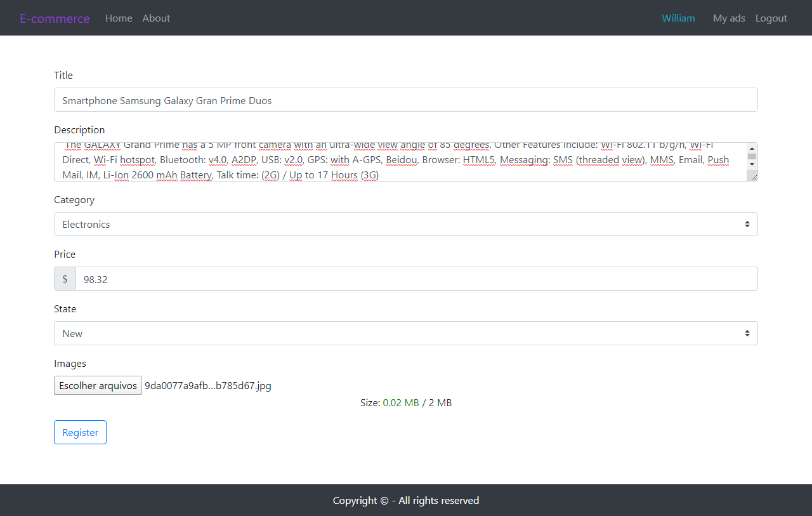Open My ads in navbar
This screenshot has height=516, width=812.
tap(729, 18)
